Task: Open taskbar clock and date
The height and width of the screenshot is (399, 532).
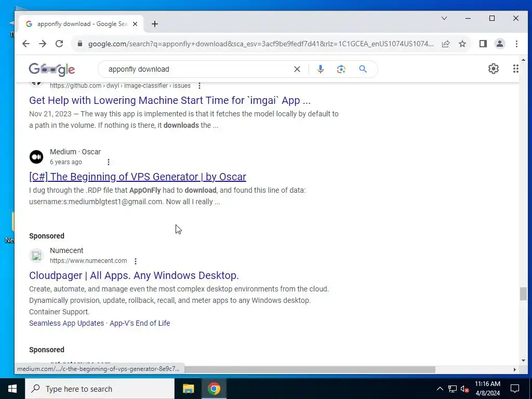Action: click(x=487, y=389)
